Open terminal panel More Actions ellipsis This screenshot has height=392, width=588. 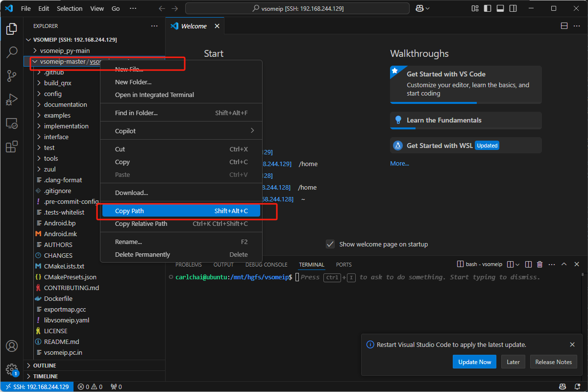coord(552,264)
